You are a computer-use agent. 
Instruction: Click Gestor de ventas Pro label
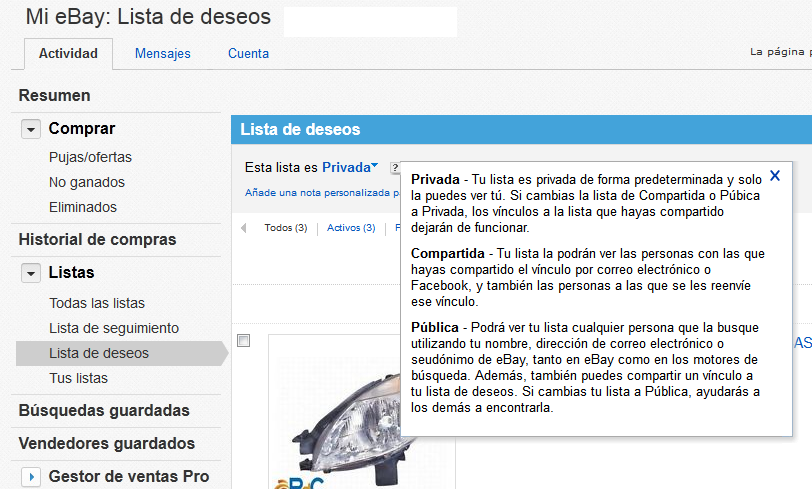(129, 476)
